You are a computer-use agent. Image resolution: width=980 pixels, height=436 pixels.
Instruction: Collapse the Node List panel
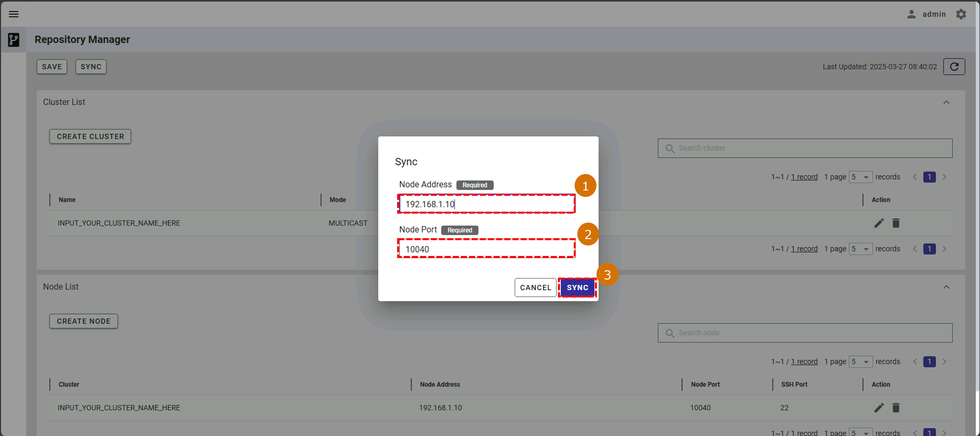tap(946, 287)
